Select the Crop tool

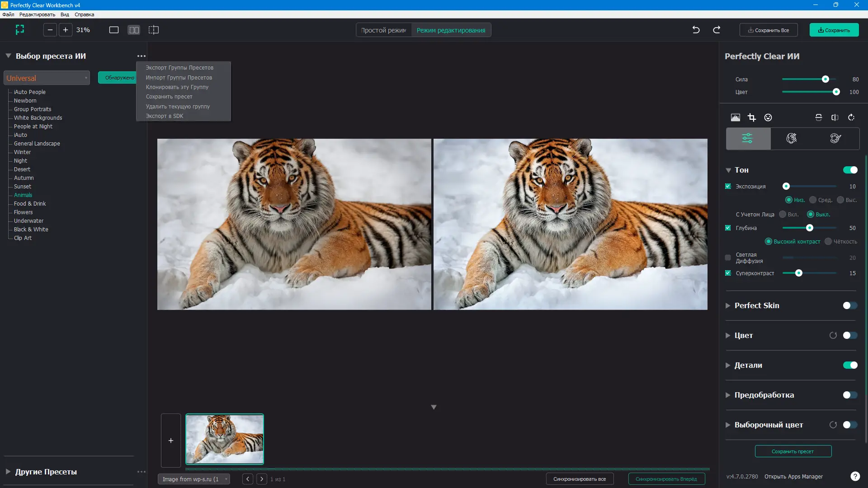pyautogui.click(x=752, y=117)
